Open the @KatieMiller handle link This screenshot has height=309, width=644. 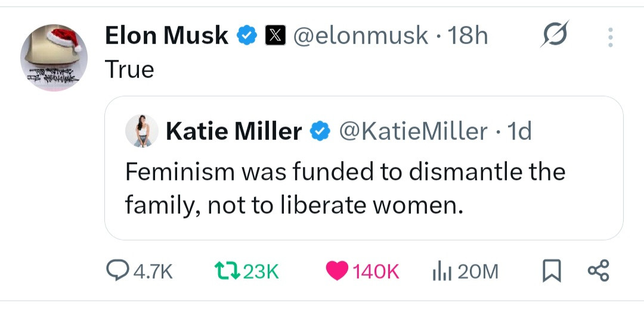coord(413,131)
